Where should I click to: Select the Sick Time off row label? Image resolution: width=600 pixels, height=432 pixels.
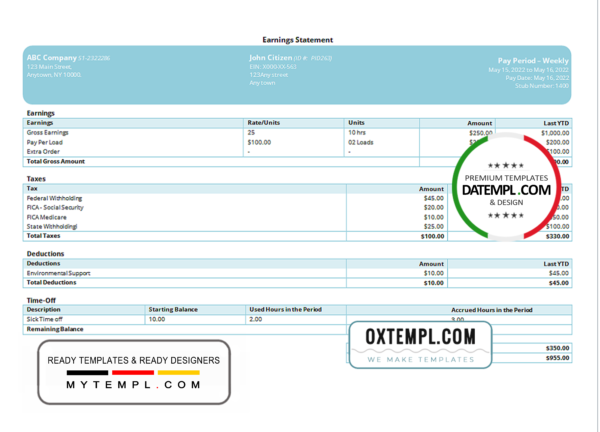44,319
